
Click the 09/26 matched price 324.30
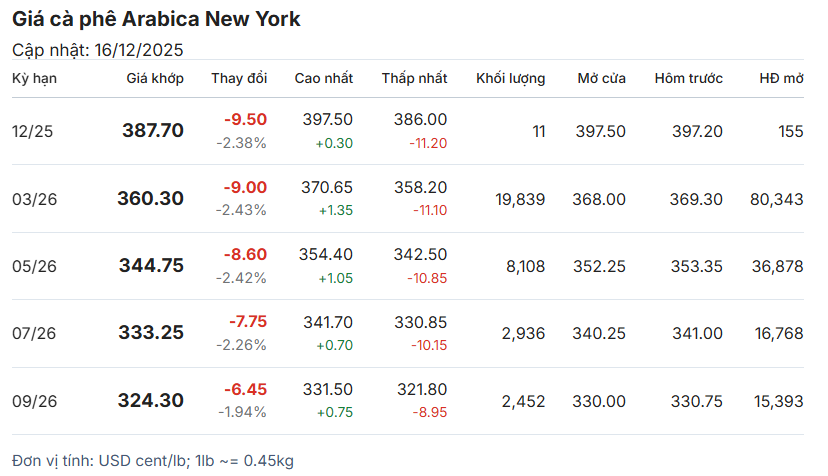click(x=151, y=401)
